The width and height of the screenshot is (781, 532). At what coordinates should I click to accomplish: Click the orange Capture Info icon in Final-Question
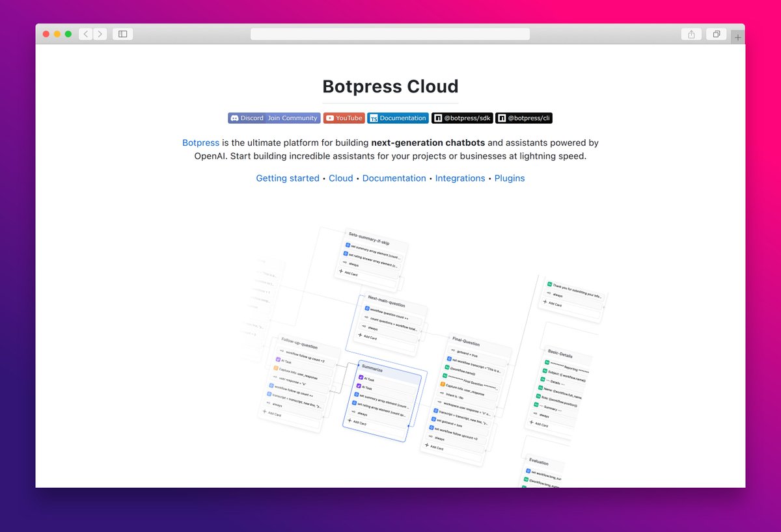(443, 384)
